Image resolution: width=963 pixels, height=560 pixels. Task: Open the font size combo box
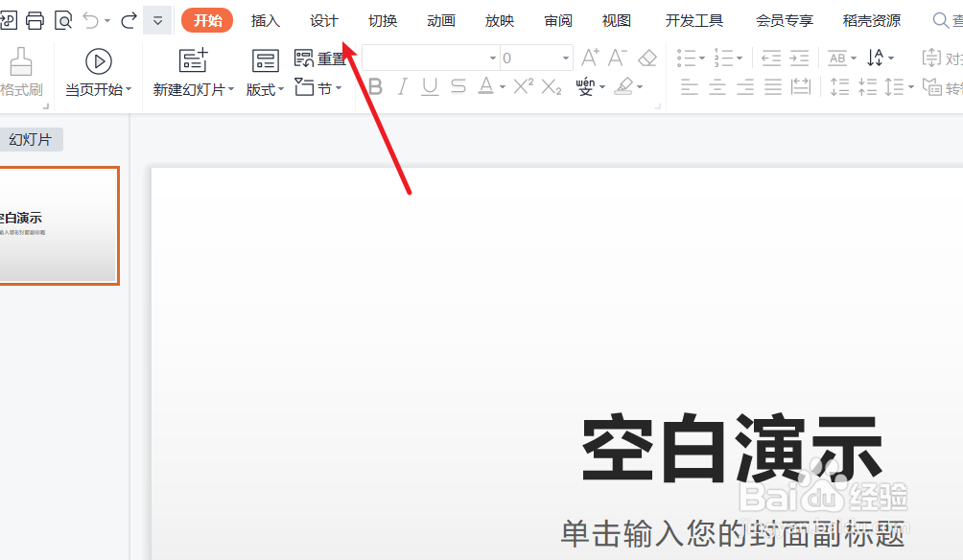[x=536, y=58]
